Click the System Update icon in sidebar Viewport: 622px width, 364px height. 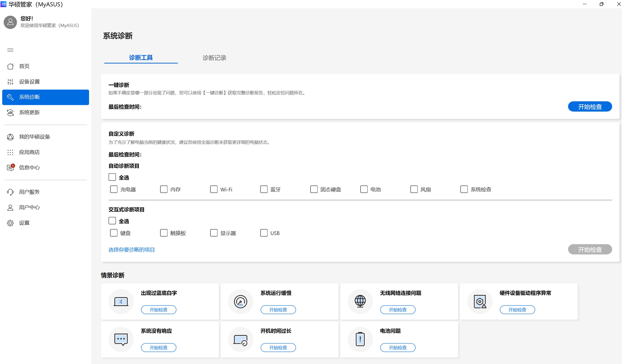pos(10,112)
